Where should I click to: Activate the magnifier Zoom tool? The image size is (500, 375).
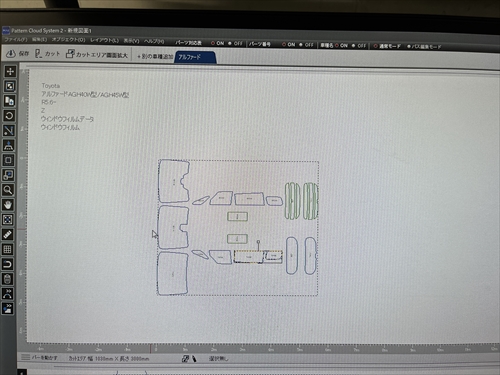click(x=8, y=190)
